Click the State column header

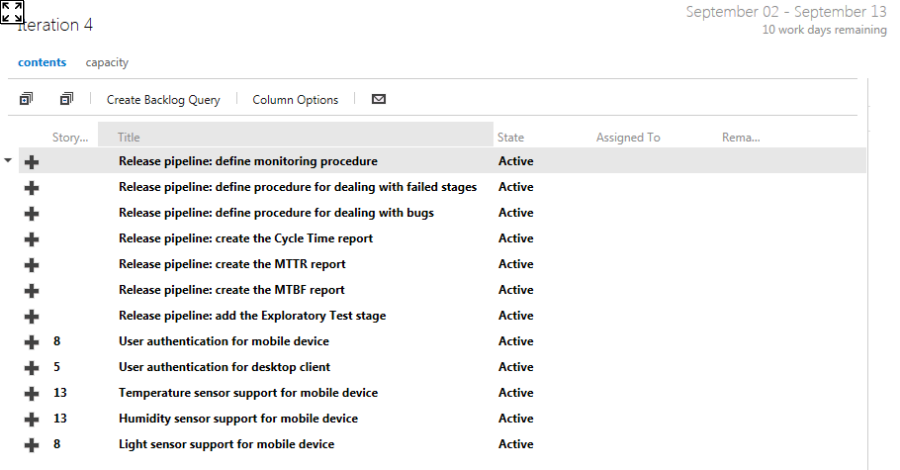tap(510, 137)
